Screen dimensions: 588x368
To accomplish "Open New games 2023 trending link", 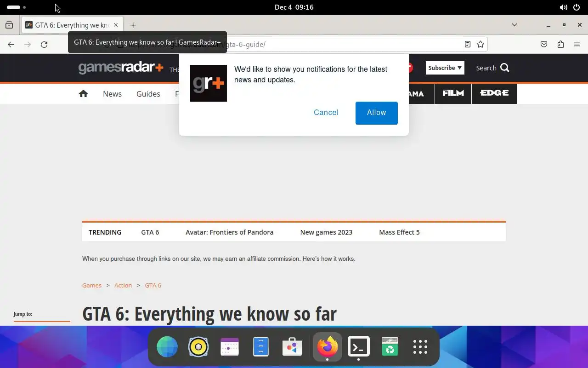I will [x=326, y=232].
